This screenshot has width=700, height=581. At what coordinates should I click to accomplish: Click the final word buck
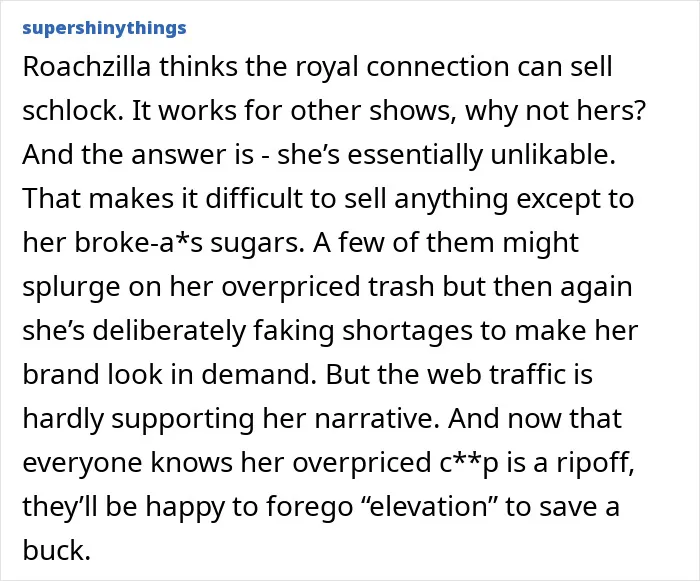[x=56, y=551]
